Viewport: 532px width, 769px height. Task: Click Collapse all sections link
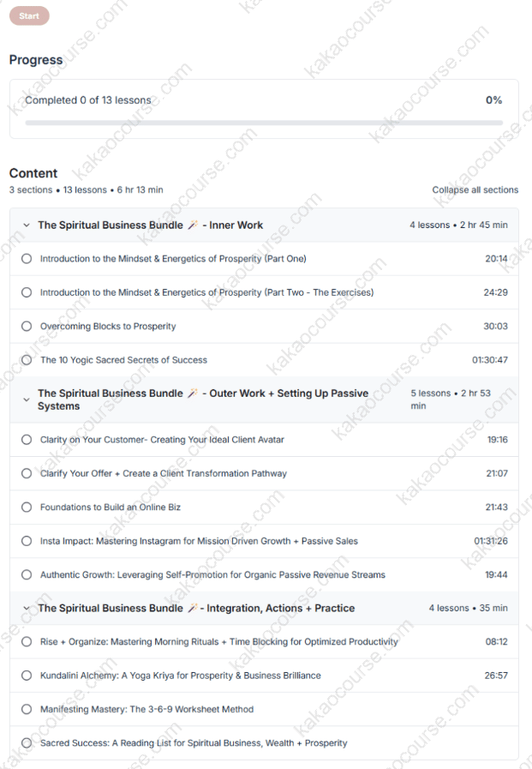pyautogui.click(x=475, y=189)
